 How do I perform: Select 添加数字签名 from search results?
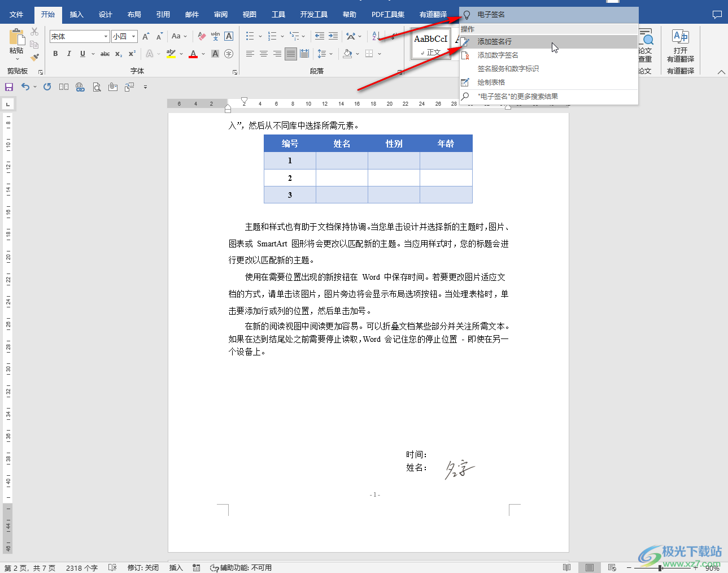tap(549, 55)
